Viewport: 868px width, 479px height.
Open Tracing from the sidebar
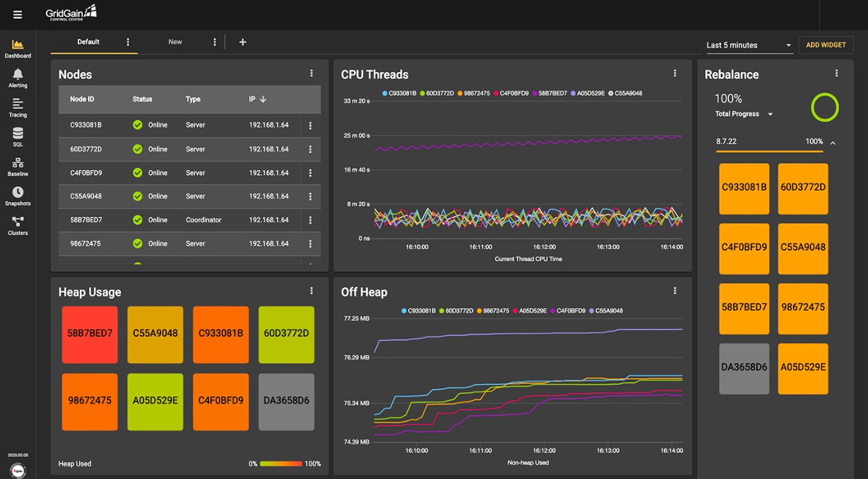click(18, 108)
